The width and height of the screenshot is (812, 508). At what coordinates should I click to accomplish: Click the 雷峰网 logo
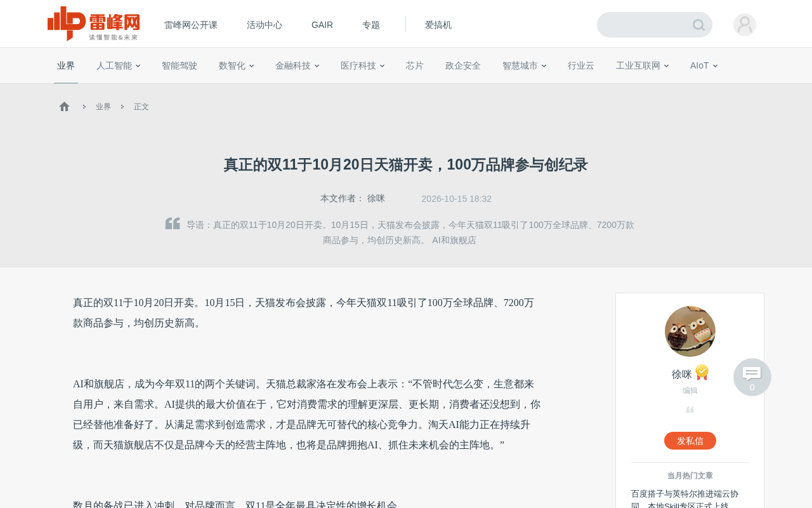pos(93,24)
